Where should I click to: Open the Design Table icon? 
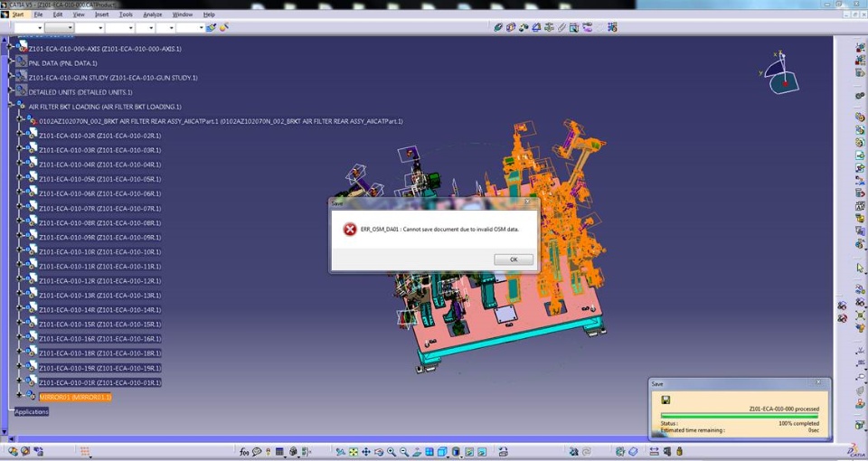click(x=279, y=452)
